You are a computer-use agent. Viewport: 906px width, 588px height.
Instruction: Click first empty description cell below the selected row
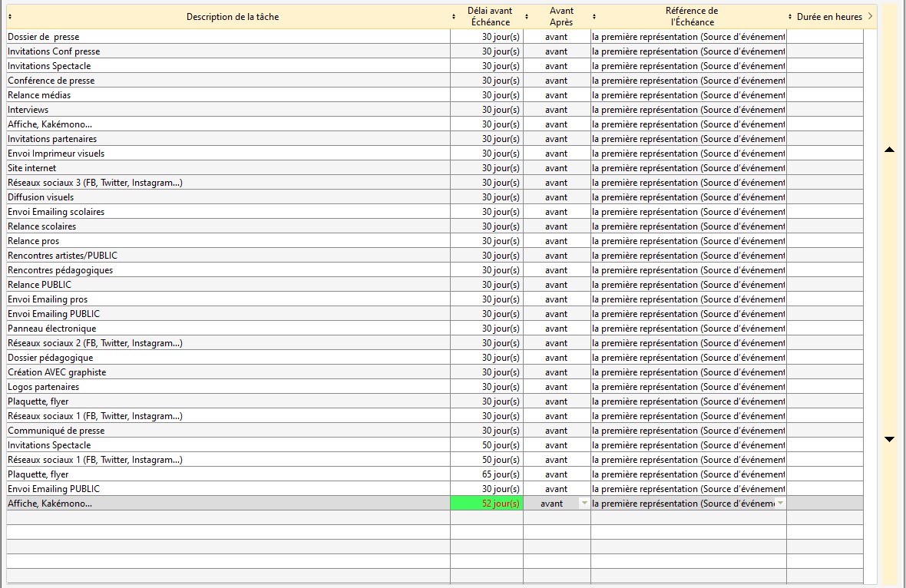228,518
